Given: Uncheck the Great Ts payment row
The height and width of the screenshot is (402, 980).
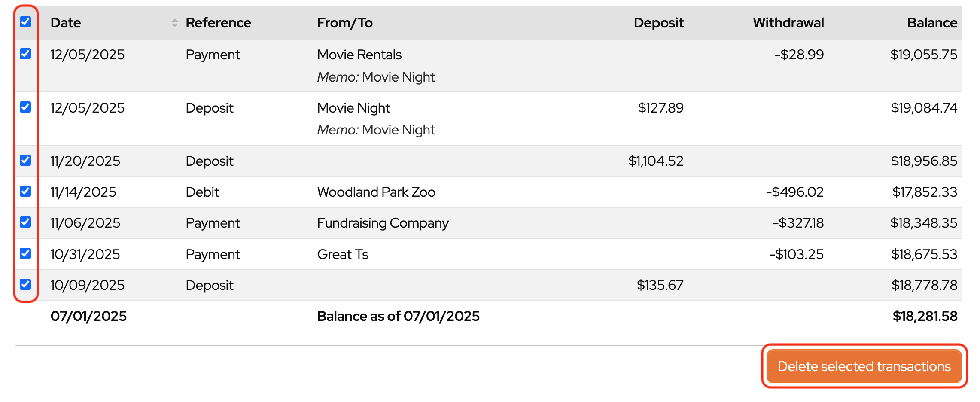Looking at the screenshot, I should pos(25,253).
